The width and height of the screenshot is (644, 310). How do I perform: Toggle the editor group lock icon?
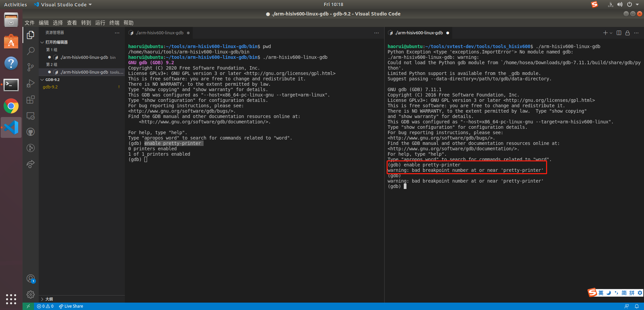(x=628, y=33)
